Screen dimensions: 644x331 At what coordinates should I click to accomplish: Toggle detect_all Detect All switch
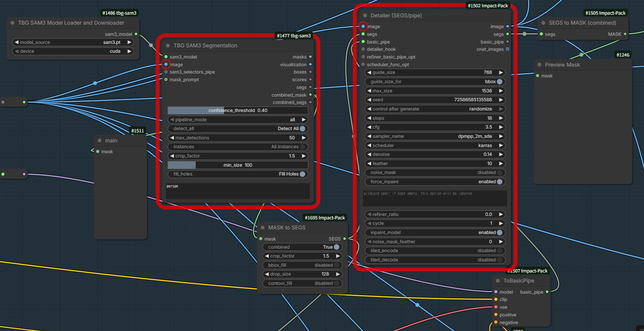point(302,129)
